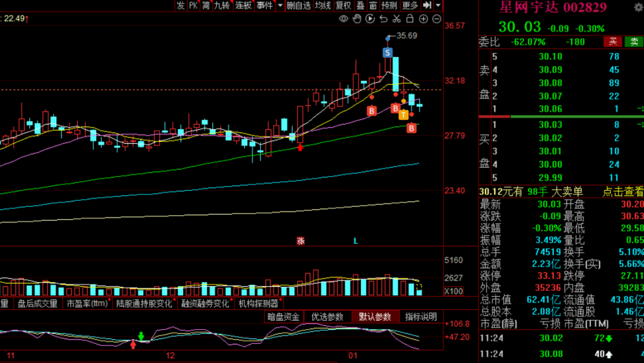This screenshot has width=644, height=363.
Task: Click the play replay icon
Action: click(370, 19)
